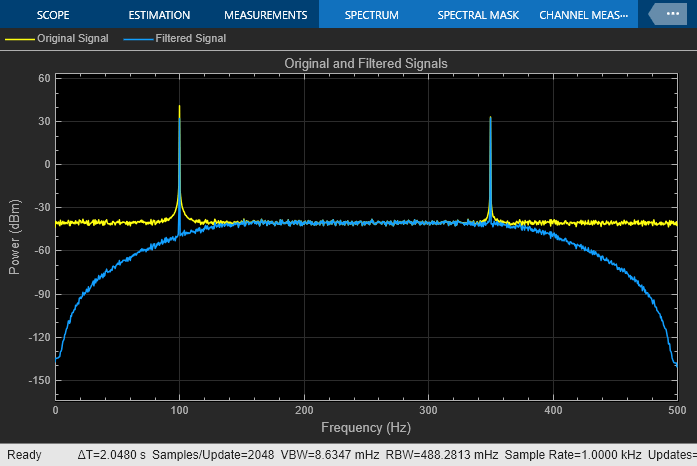Click the Power (dBm) axis label

15,237
